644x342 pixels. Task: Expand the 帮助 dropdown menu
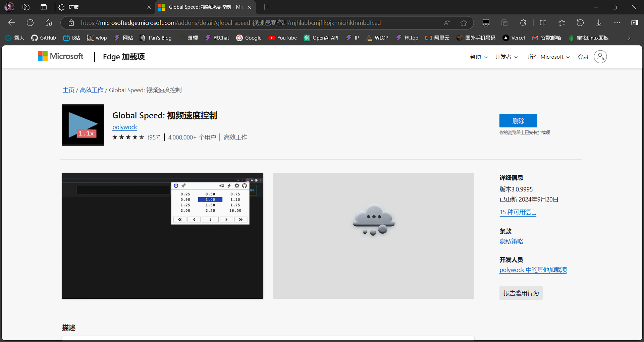479,57
